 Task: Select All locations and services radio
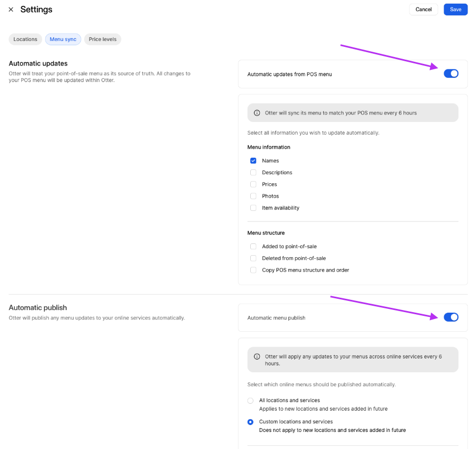[x=250, y=401]
